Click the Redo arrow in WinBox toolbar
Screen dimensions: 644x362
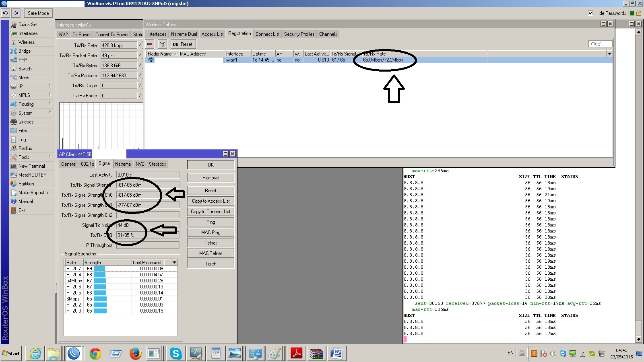[16, 13]
